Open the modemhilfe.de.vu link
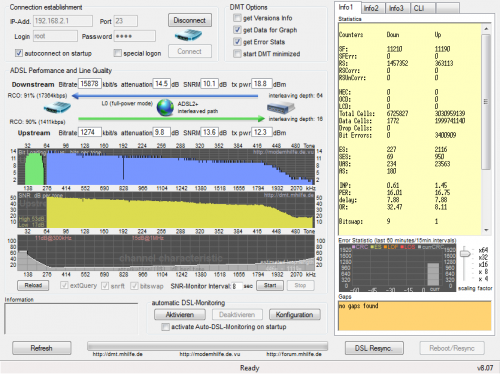Image resolution: width=500 pixels, height=374 pixels. [x=210, y=354]
